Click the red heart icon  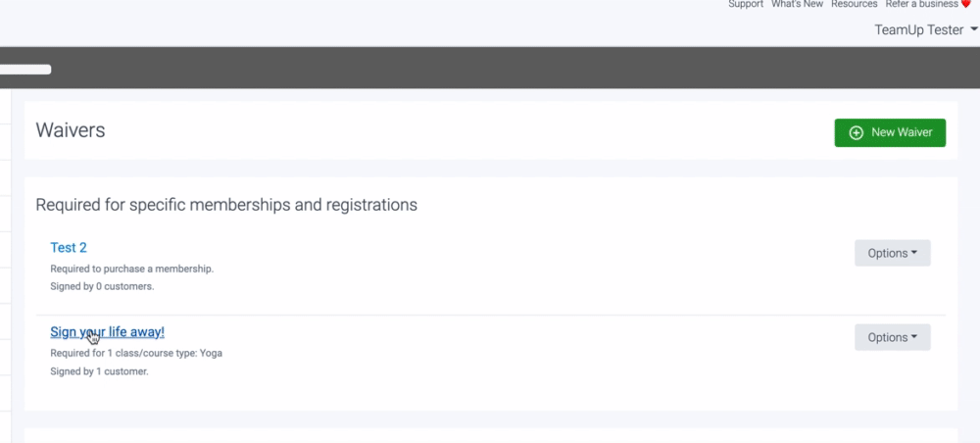coord(965,5)
